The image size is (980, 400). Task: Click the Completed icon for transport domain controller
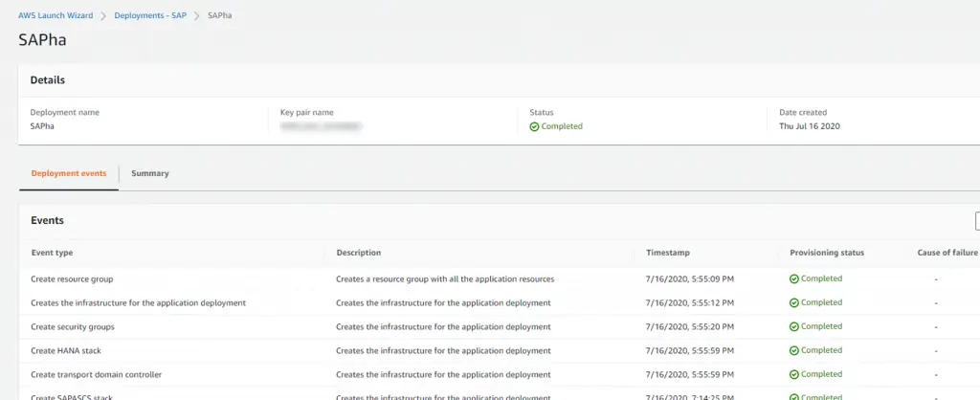point(794,375)
